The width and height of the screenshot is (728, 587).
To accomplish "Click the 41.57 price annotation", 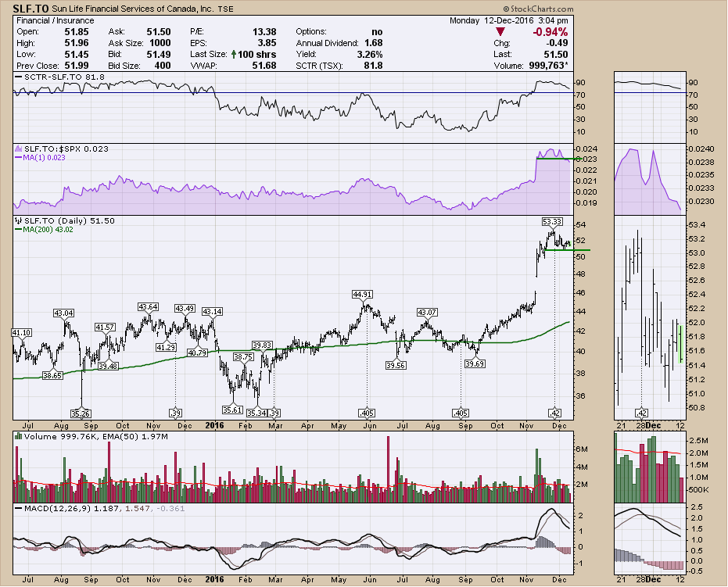I will point(105,328).
